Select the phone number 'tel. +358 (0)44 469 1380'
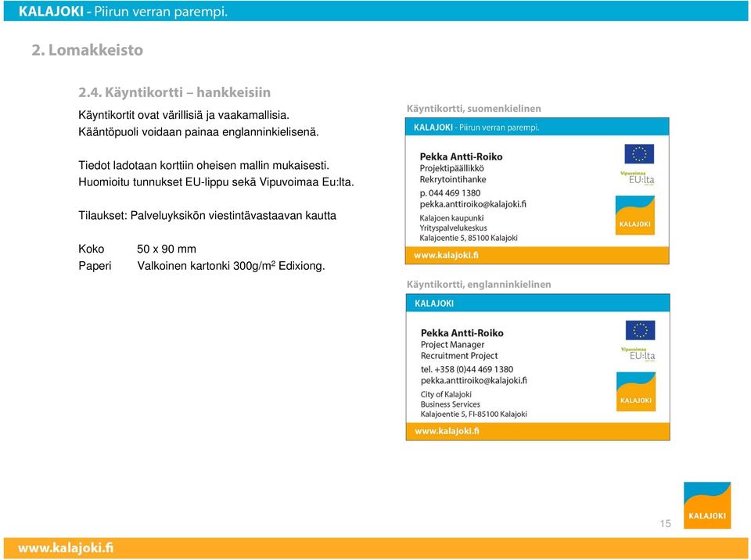Viewport: 751px width, 560px height. point(467,369)
